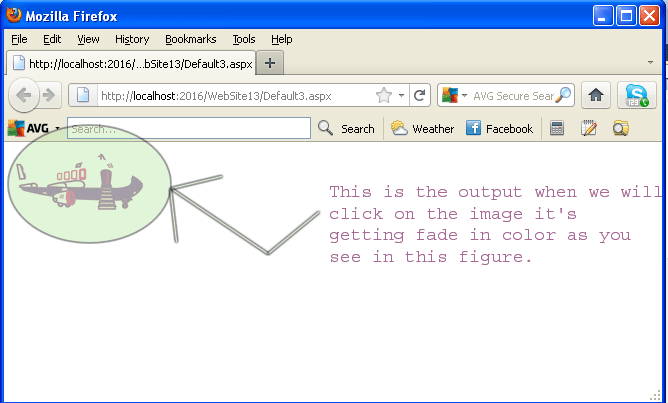
Task: Click the text 'This is the output when we will'
Action: coord(495,192)
